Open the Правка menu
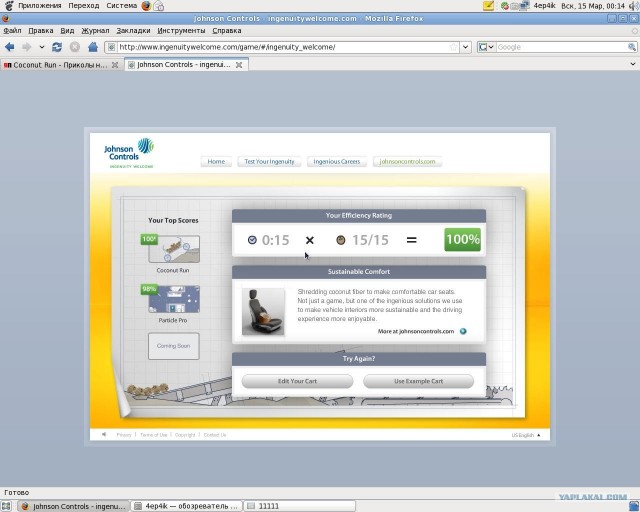The width and height of the screenshot is (640, 512). (41, 31)
